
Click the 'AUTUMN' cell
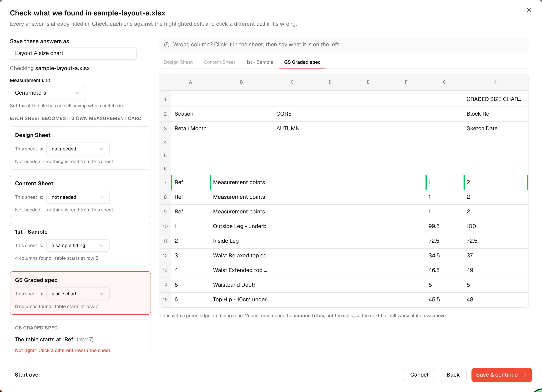coord(292,128)
